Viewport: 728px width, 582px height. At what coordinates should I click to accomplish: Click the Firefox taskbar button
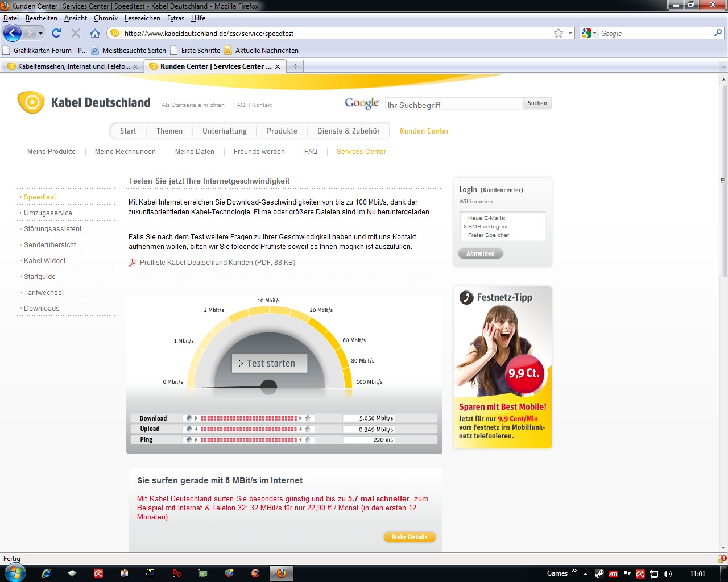coord(281,573)
